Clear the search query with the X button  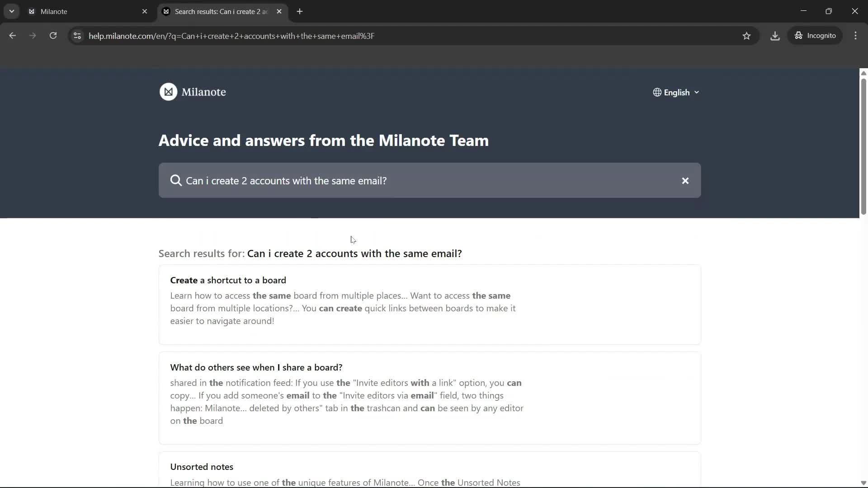685,180
